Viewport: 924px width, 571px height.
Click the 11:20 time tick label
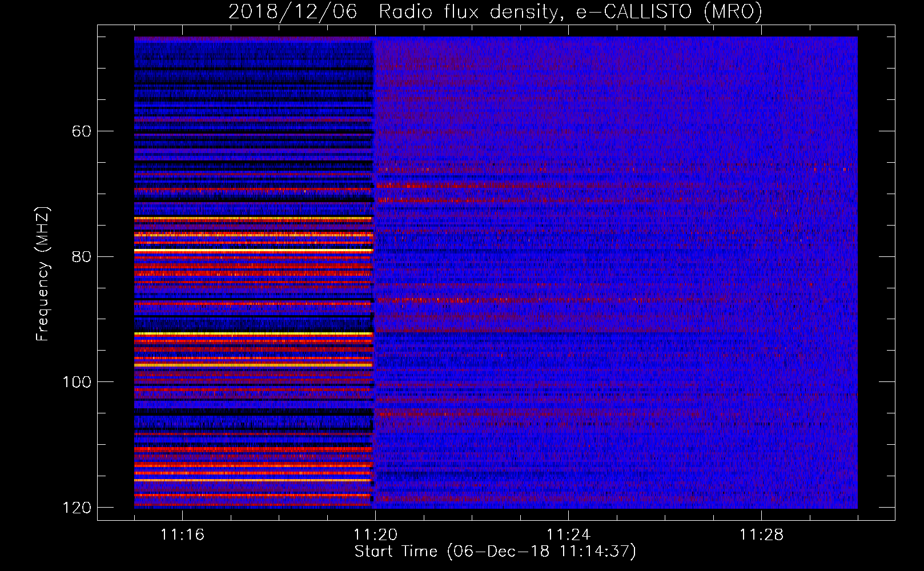click(375, 534)
